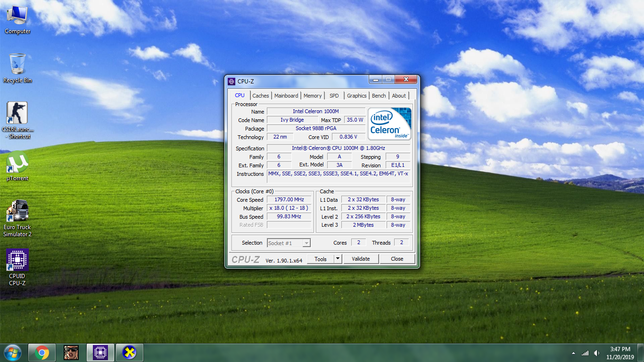
Task: Click the Instructions list starting with MMX
Action: pos(339,176)
